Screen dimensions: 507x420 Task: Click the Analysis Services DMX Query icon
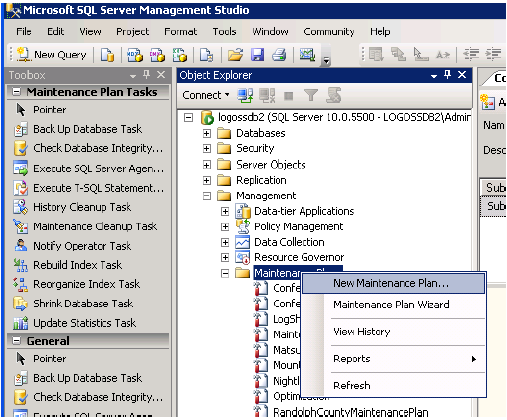tap(157, 55)
